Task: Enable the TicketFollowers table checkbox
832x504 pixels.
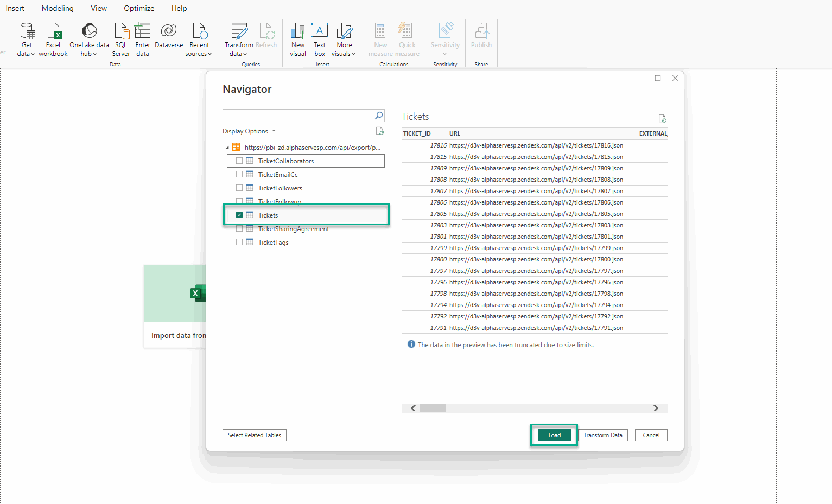Action: point(239,188)
